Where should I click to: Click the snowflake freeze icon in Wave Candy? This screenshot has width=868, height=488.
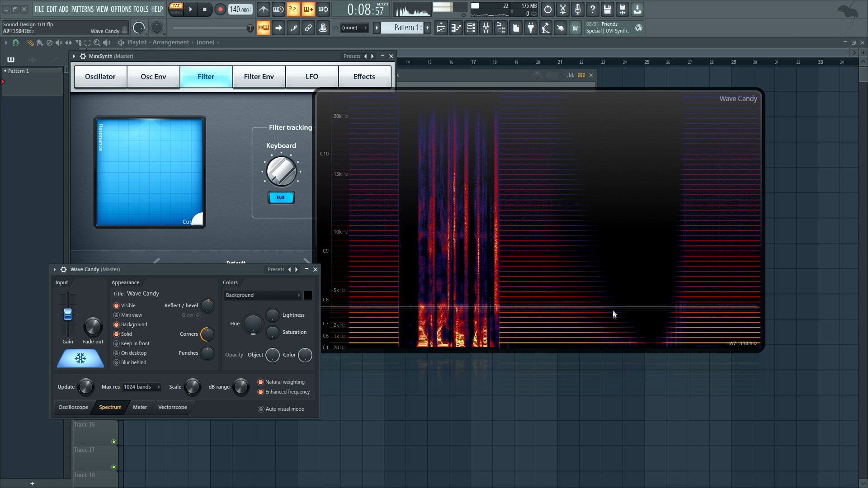tap(80, 358)
